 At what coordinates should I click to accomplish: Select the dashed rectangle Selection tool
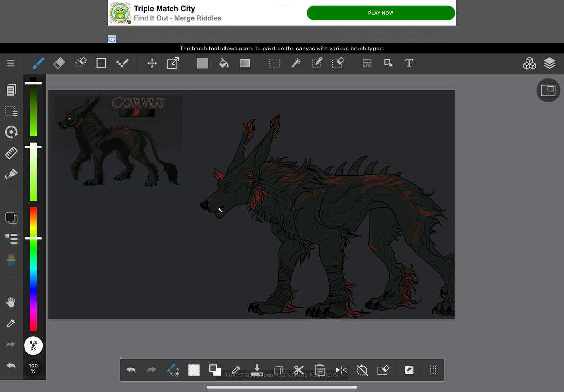pyautogui.click(x=274, y=63)
